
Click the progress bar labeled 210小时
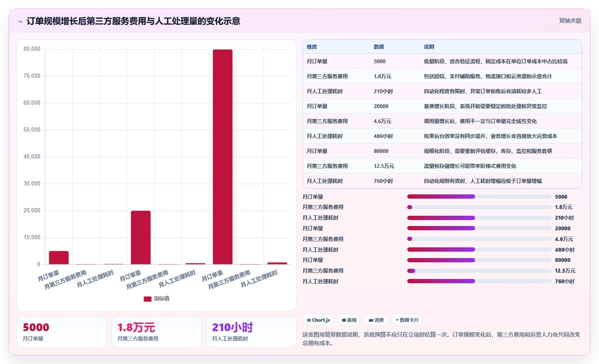479,218
